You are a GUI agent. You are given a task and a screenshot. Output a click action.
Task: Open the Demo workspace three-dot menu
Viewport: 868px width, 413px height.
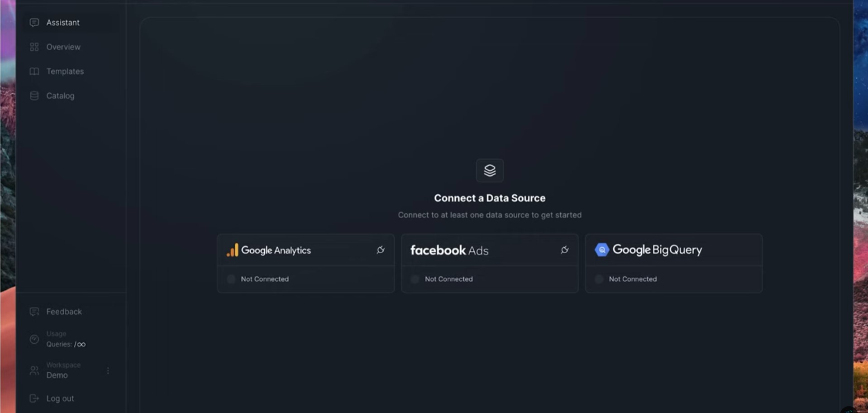pyautogui.click(x=108, y=370)
